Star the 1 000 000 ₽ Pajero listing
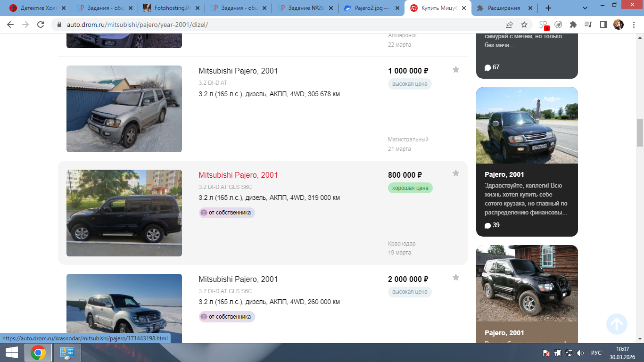This screenshot has width=644, height=362. [455, 70]
